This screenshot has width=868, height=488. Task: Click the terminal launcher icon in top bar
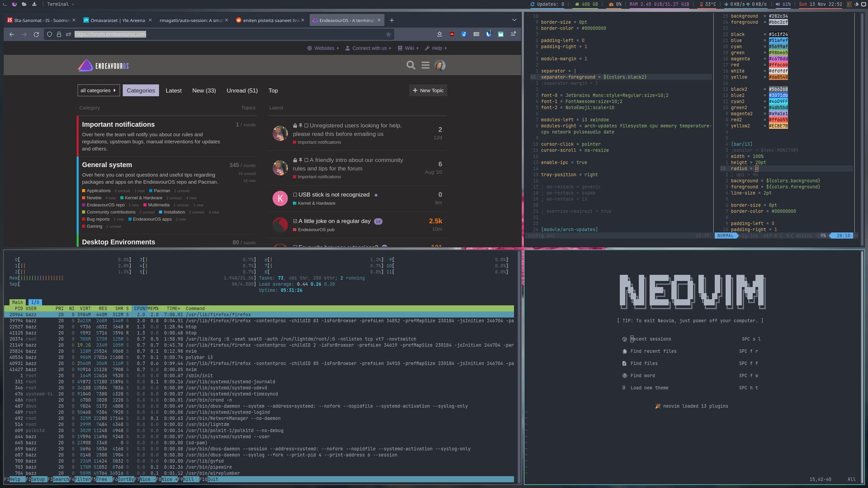5,4
